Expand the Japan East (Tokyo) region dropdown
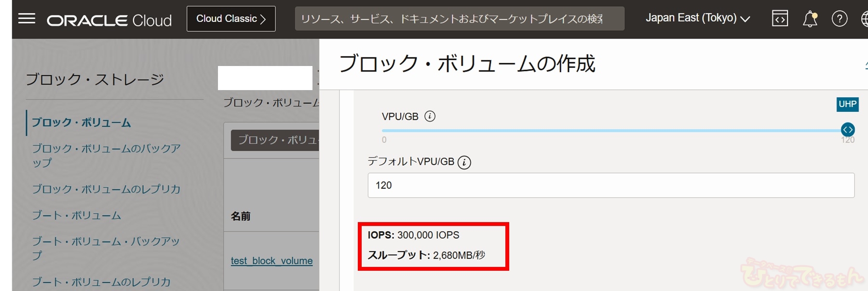 pyautogui.click(x=697, y=18)
